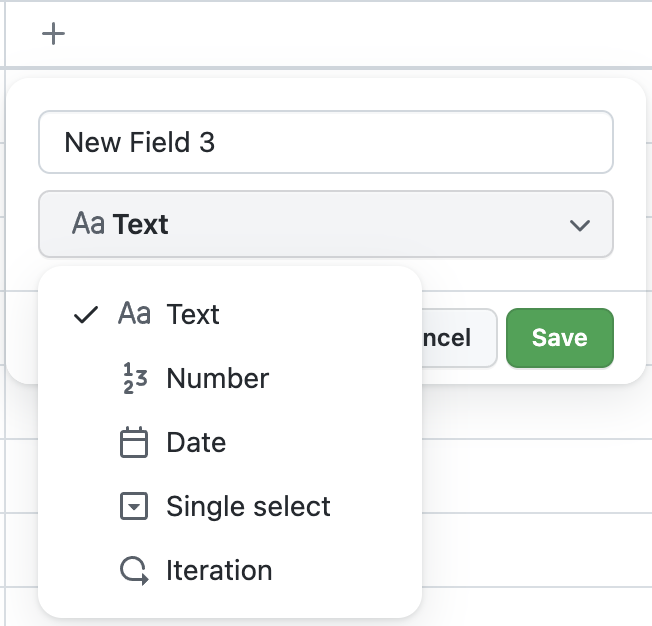The width and height of the screenshot is (652, 626).
Task: Collapse the field type menu via chevron
Action: click(x=580, y=225)
